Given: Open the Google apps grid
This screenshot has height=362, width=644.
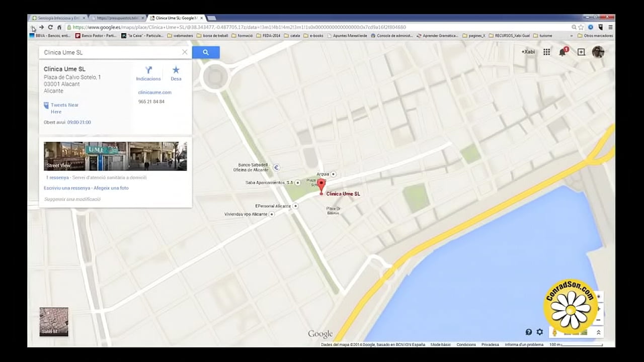Looking at the screenshot, I should (546, 52).
